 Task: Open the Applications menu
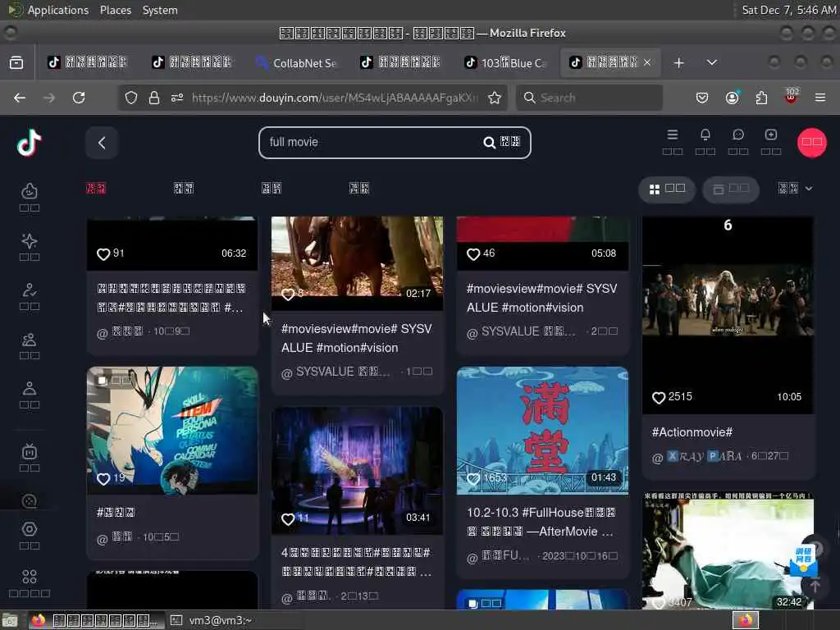58,10
